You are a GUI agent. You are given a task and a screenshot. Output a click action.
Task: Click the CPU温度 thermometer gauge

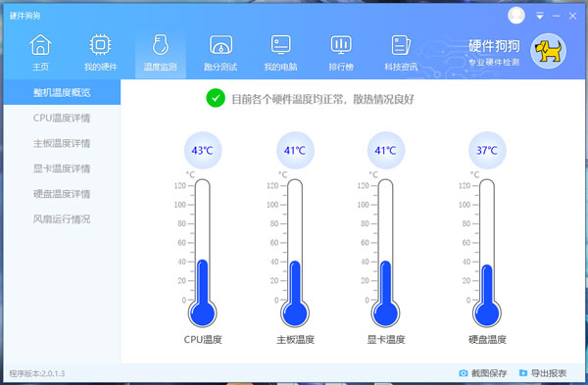203,253
